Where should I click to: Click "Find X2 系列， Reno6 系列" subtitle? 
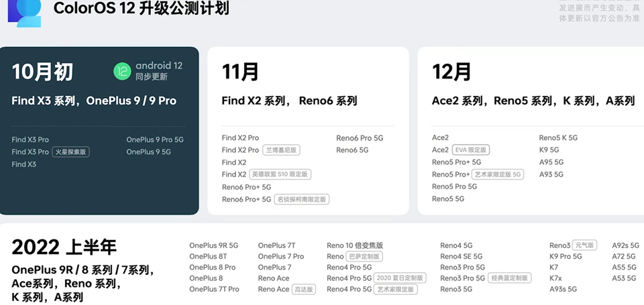(290, 101)
